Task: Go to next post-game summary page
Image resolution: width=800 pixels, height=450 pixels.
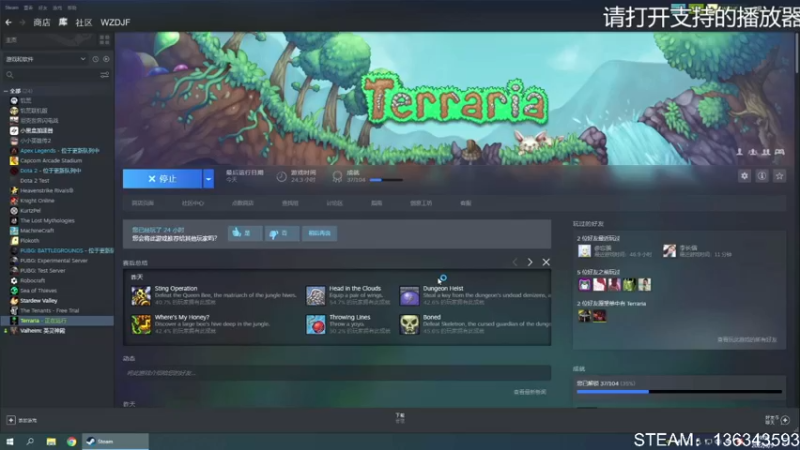Action: 530,262
